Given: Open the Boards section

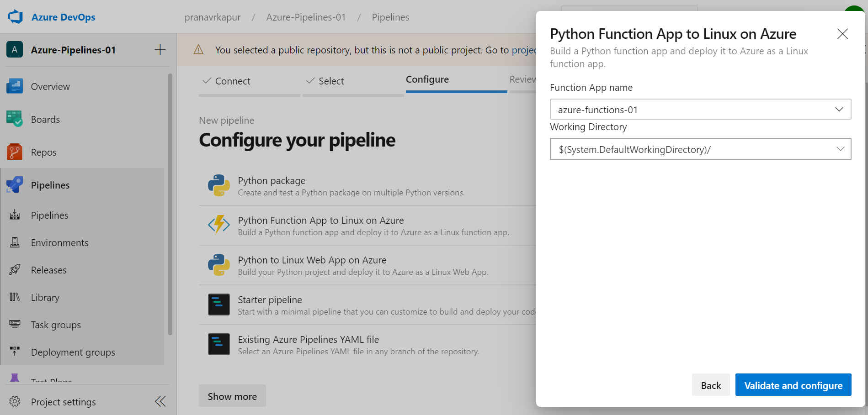Looking at the screenshot, I should (x=45, y=119).
